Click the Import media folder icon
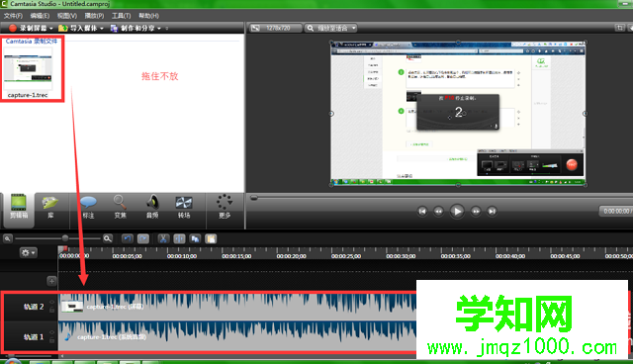Image resolution: width=633 pixels, height=364 pixels. [63, 29]
